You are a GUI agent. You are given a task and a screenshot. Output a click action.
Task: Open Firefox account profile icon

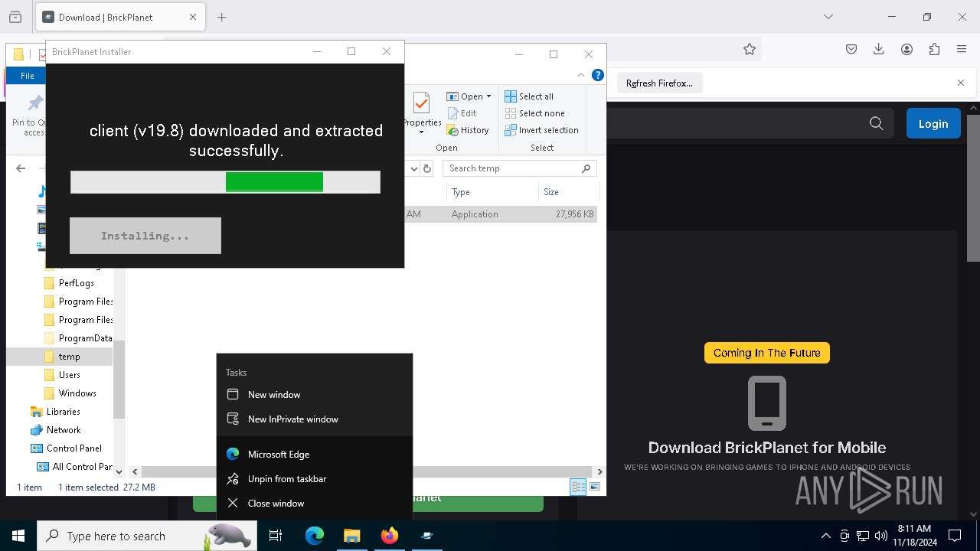[906, 49]
